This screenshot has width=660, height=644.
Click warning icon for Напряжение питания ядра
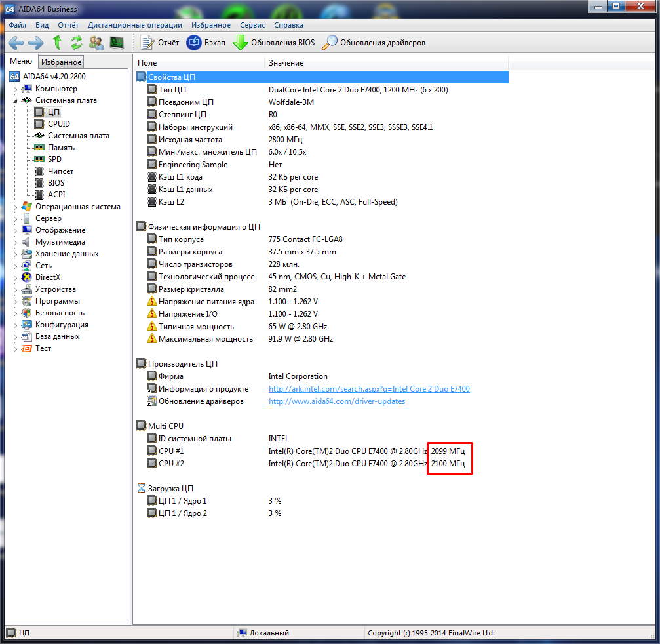point(151,302)
